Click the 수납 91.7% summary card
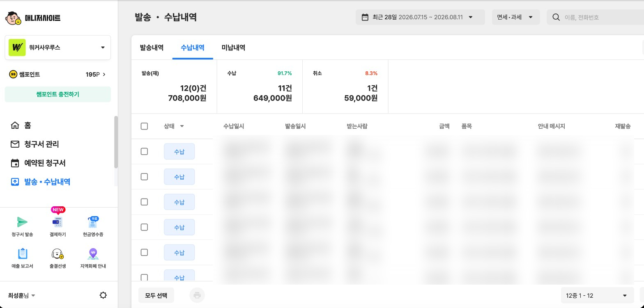The image size is (644, 308). 260,87
